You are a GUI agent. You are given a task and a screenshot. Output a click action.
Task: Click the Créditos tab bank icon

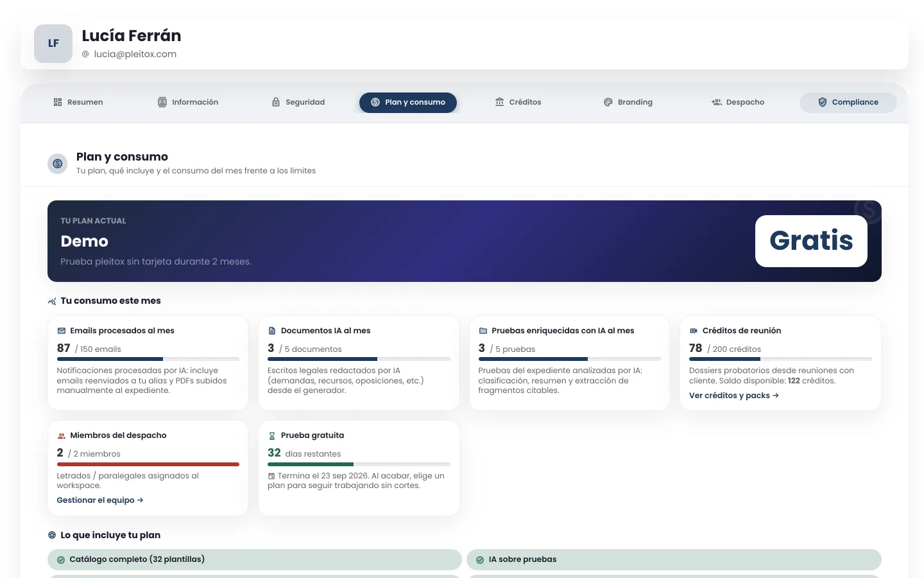point(499,102)
